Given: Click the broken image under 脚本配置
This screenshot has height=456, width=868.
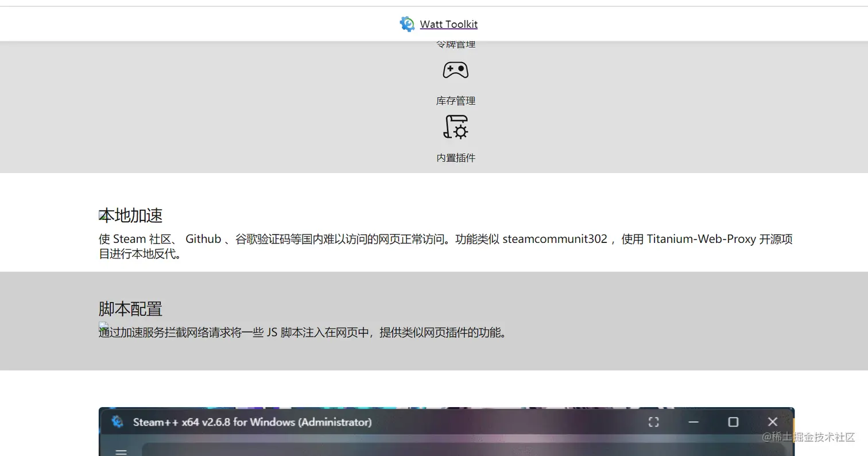Looking at the screenshot, I should (x=103, y=327).
